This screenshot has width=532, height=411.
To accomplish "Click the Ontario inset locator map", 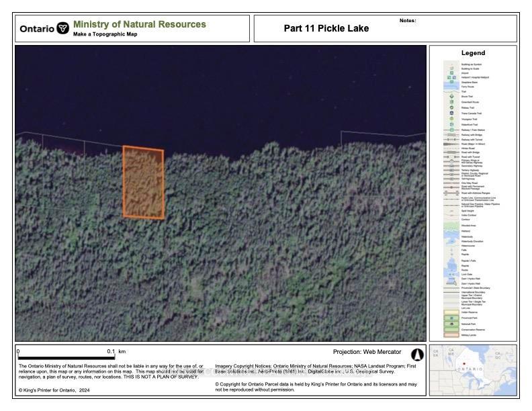I will [473, 370].
